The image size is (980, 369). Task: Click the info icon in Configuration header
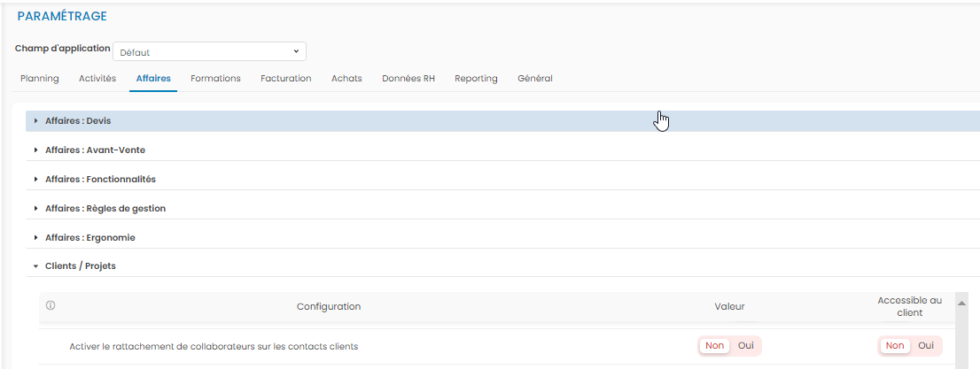tap(51, 306)
